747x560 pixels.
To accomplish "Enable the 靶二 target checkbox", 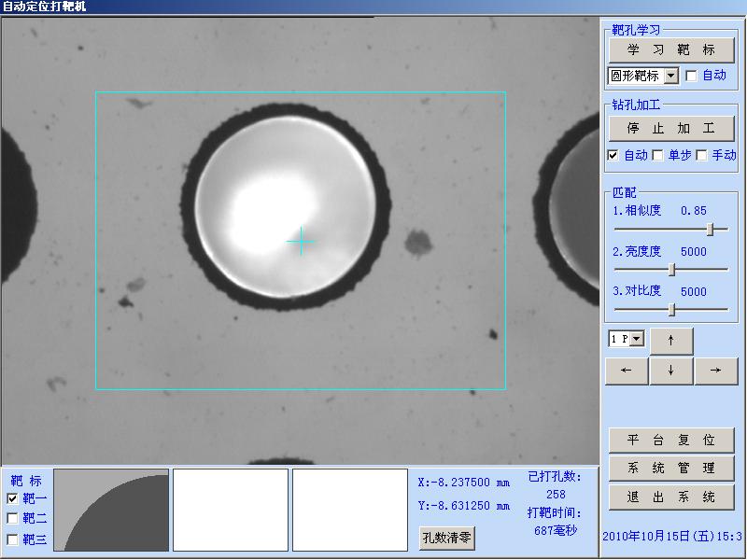I will click(x=12, y=518).
